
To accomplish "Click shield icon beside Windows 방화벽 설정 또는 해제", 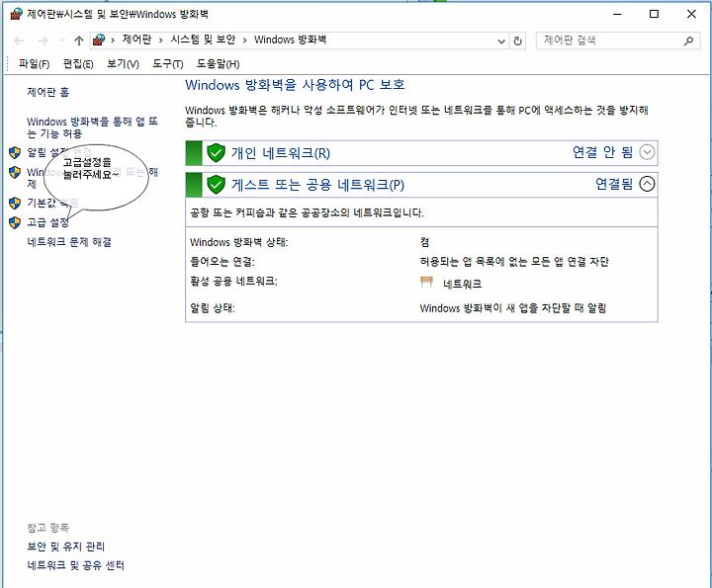I will coord(15,172).
